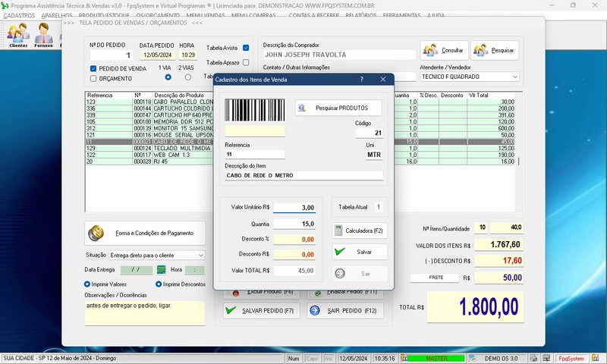Screen dimensions: 607x364
Task: Click the Referencia field in the item dialog
Action: 255,155
